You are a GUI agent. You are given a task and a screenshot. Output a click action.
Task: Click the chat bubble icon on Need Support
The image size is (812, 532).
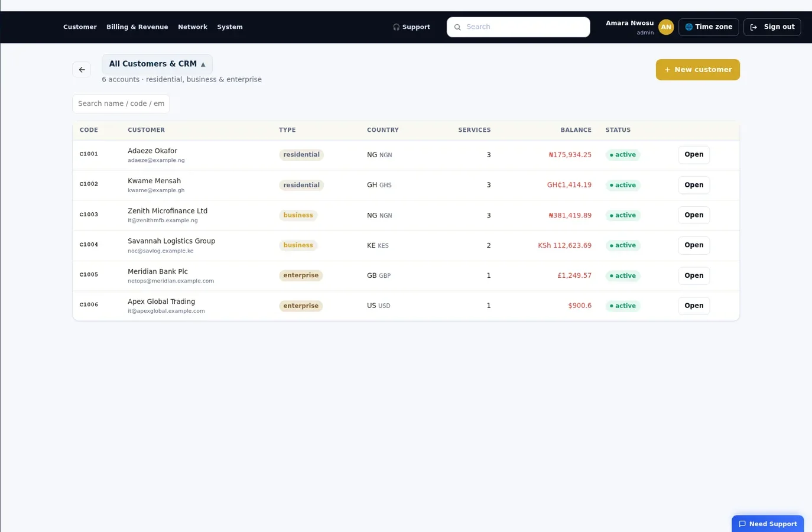pyautogui.click(x=742, y=524)
